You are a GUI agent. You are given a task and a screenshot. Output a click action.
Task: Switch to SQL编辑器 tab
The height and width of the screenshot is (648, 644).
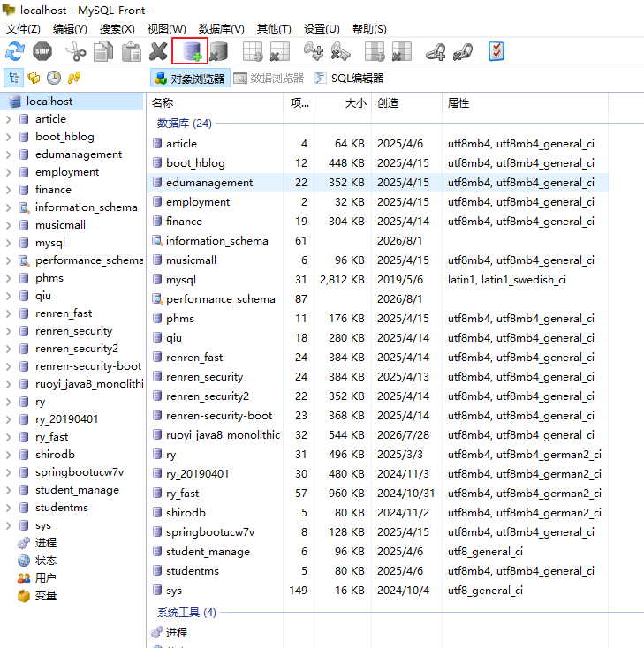(x=350, y=78)
